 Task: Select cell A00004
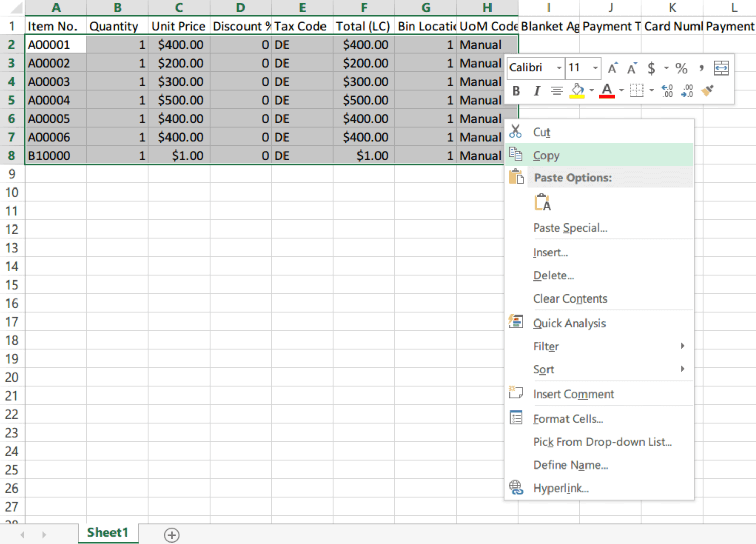pos(56,100)
